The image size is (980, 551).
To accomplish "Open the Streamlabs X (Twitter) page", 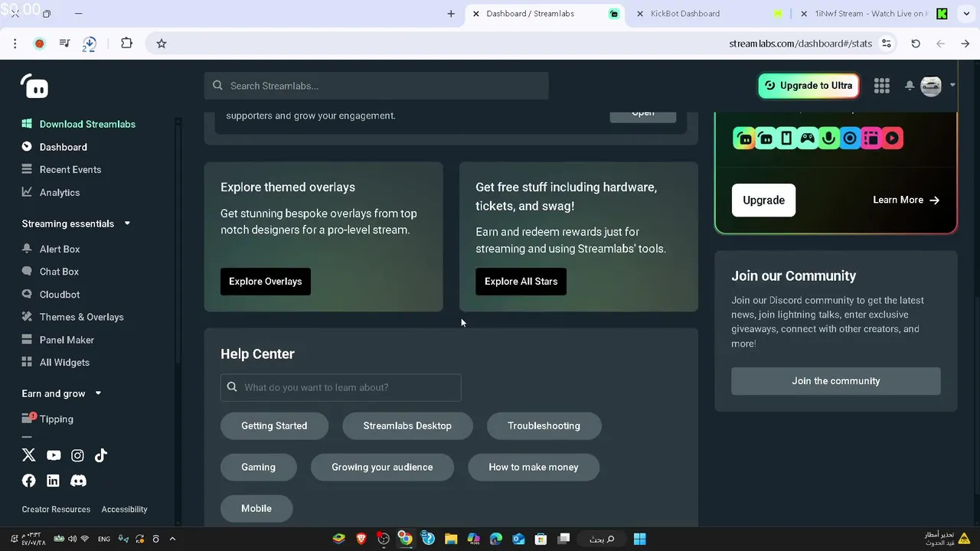I will (28, 455).
